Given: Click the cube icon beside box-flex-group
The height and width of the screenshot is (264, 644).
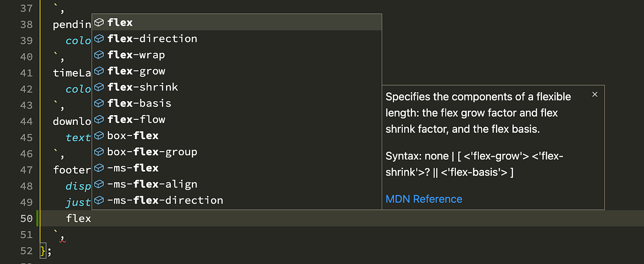Looking at the screenshot, I should click(x=99, y=152).
